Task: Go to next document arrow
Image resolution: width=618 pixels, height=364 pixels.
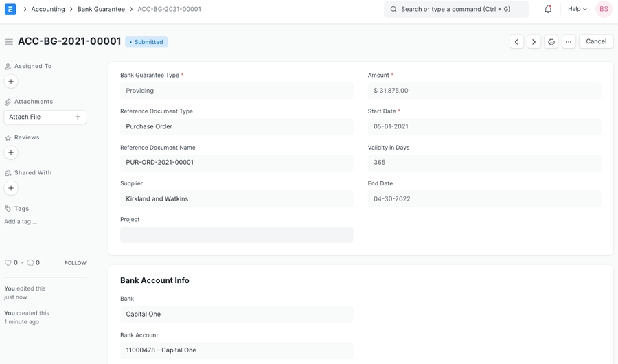Action: tap(534, 42)
